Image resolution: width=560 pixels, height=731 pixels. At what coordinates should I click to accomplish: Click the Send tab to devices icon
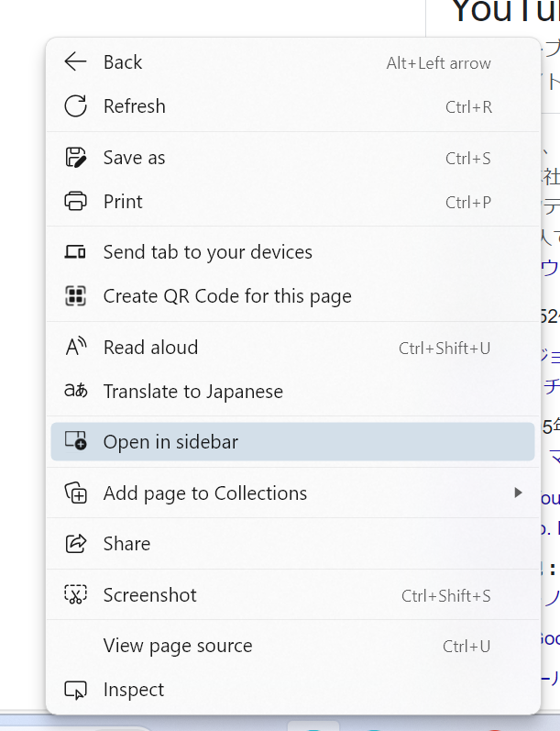(75, 252)
